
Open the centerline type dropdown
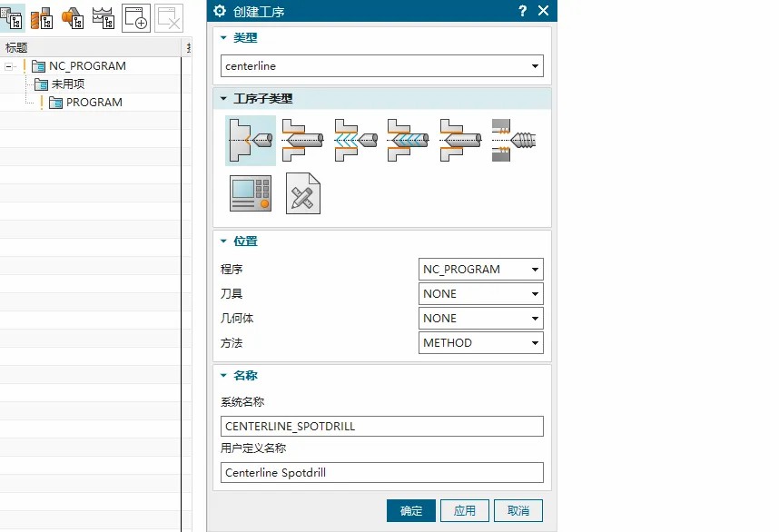(381, 66)
